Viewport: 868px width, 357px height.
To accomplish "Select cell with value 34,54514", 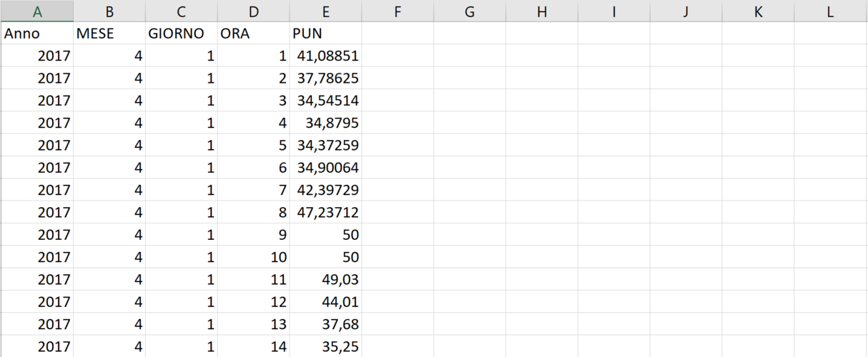I will coord(326,101).
